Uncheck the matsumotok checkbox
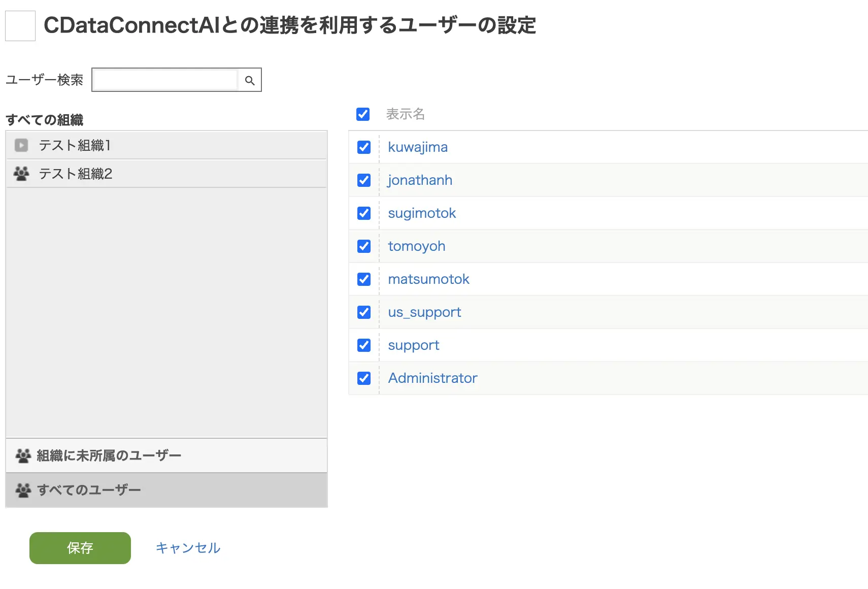 (364, 279)
